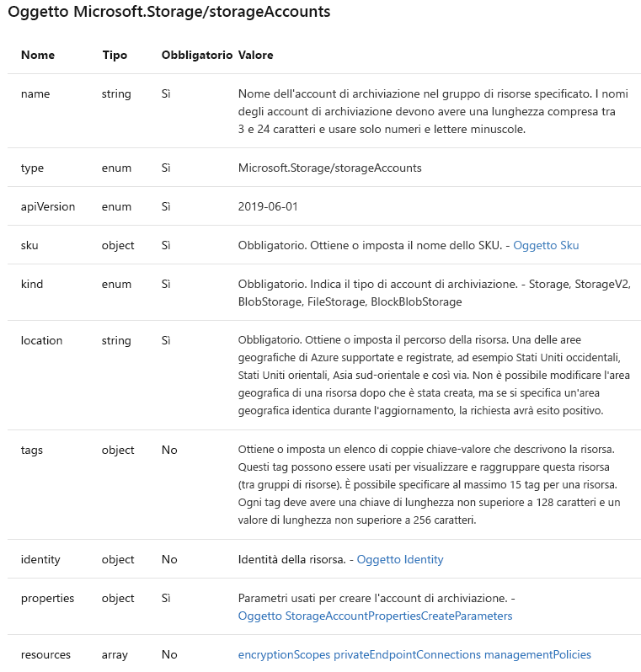Screen dimensions: 641x672
Task: Click the Obbligatorio column header
Action: (196, 55)
